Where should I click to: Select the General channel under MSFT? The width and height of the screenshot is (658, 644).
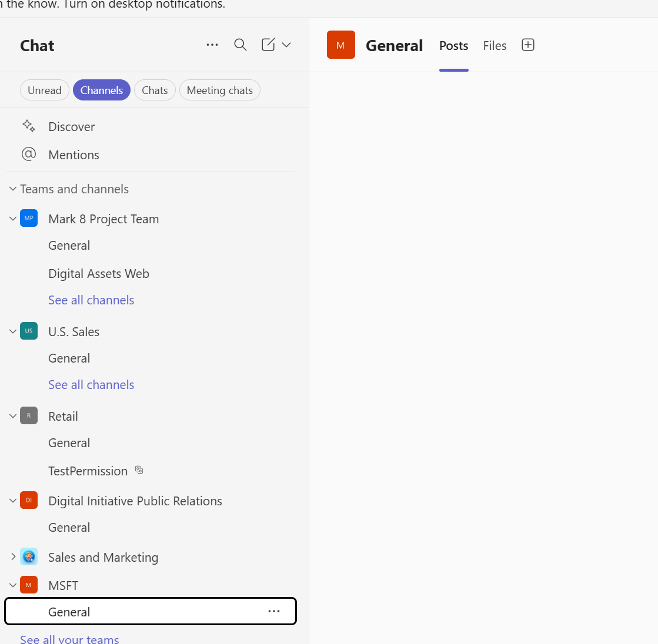150,611
